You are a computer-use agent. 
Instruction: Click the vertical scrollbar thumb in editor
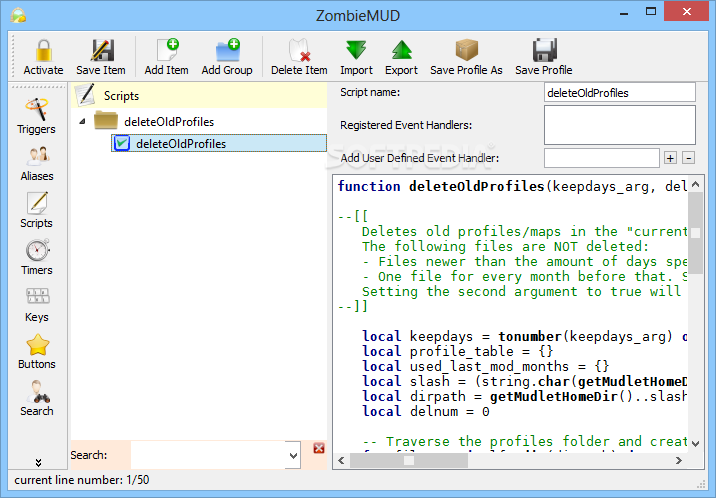[695, 233]
